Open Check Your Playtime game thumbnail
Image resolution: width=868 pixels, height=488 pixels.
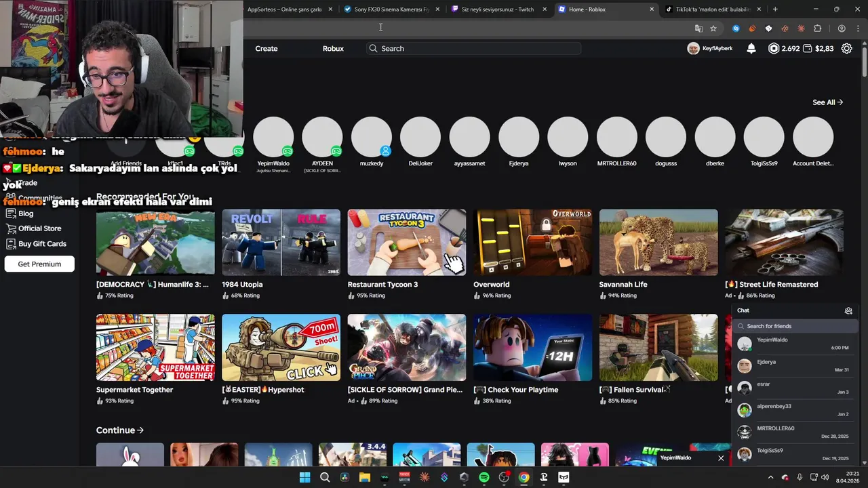[532, 347]
